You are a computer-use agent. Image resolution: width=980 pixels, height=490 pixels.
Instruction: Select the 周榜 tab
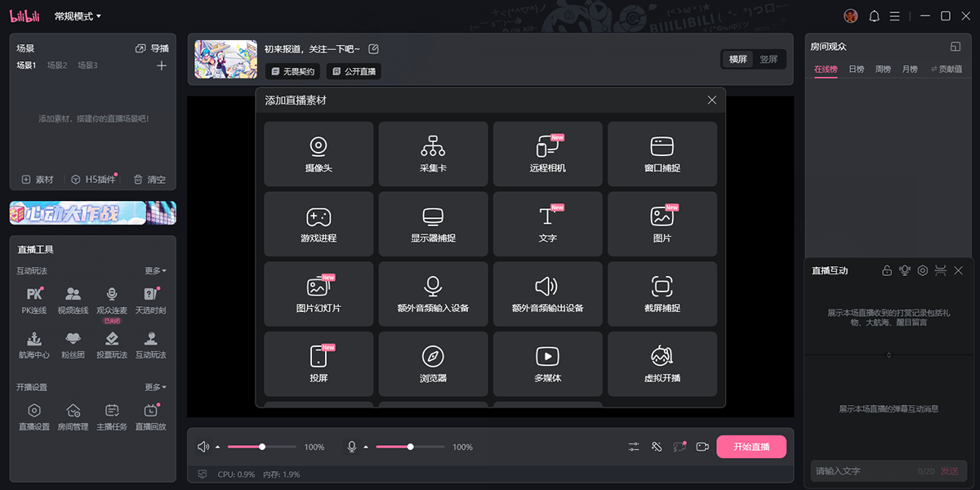coord(883,69)
